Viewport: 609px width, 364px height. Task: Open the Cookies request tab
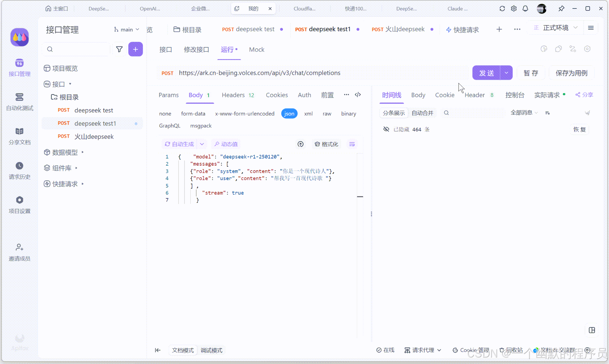[277, 95]
